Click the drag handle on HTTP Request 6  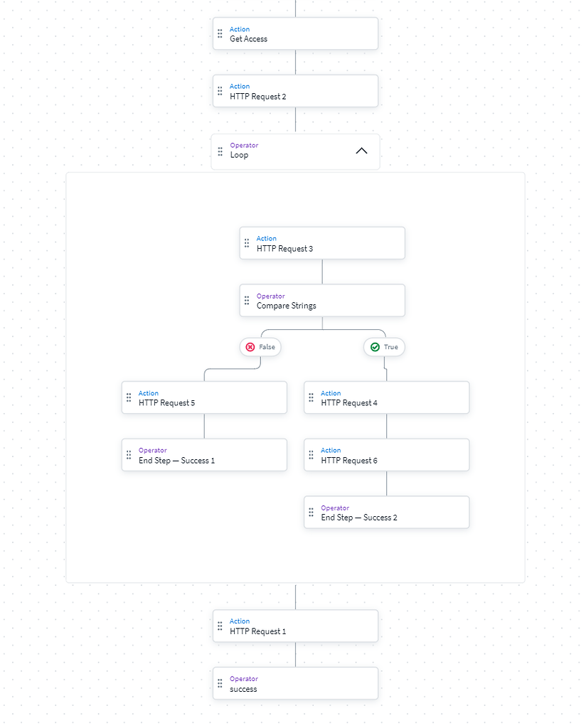click(311, 455)
